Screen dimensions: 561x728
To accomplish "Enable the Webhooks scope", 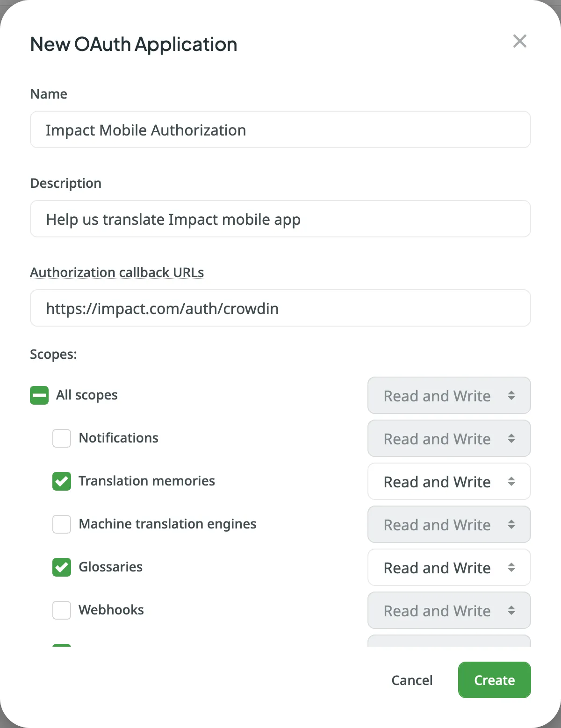I will (61, 610).
